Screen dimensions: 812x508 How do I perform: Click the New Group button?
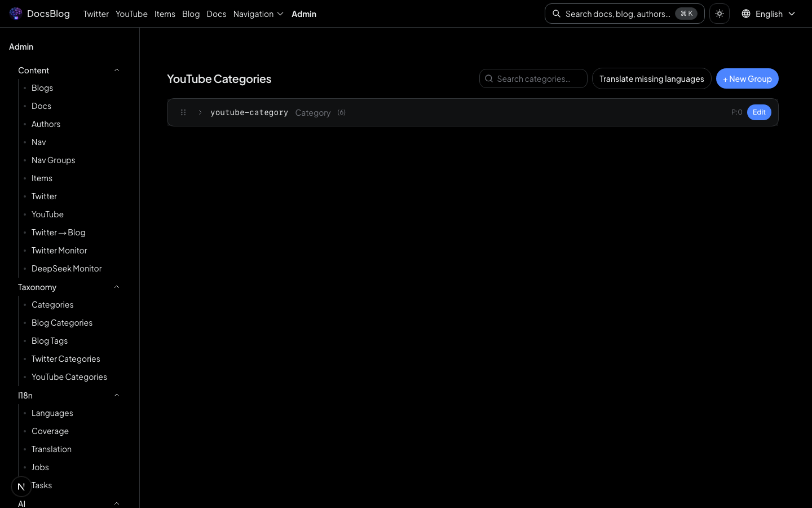(x=747, y=78)
